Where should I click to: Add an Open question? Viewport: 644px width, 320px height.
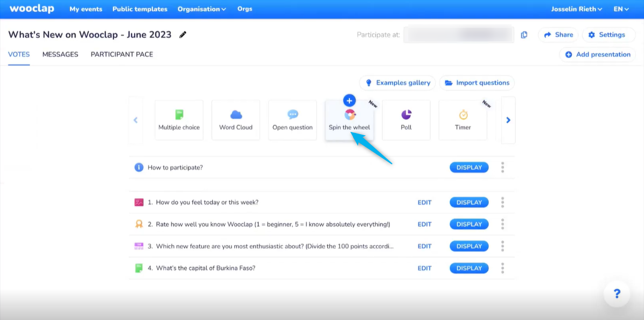point(292,120)
